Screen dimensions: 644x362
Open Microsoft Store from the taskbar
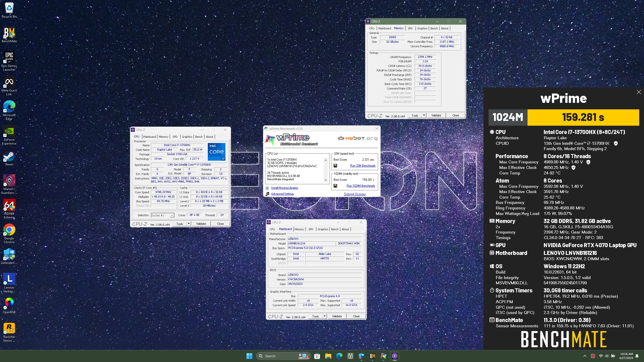point(317,356)
